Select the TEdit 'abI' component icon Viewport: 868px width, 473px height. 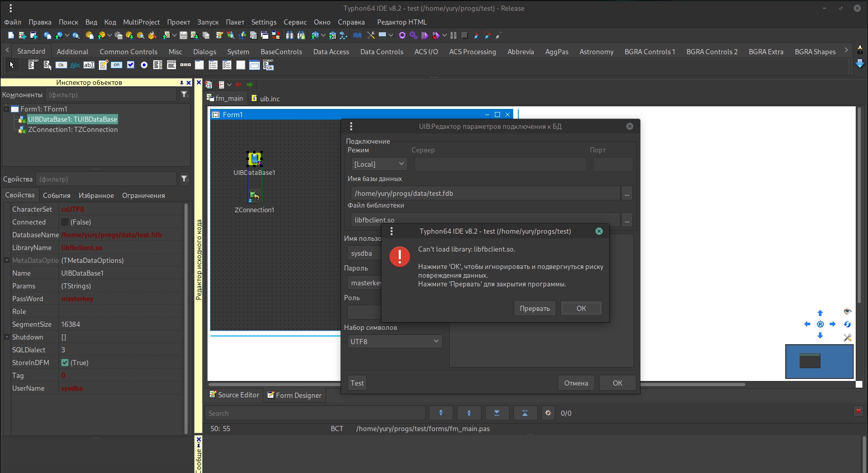(x=89, y=65)
